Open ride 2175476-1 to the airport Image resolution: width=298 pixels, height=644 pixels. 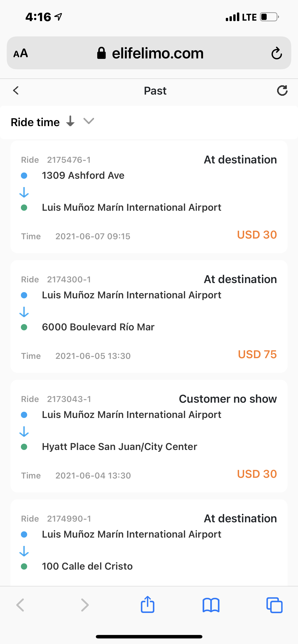149,197
